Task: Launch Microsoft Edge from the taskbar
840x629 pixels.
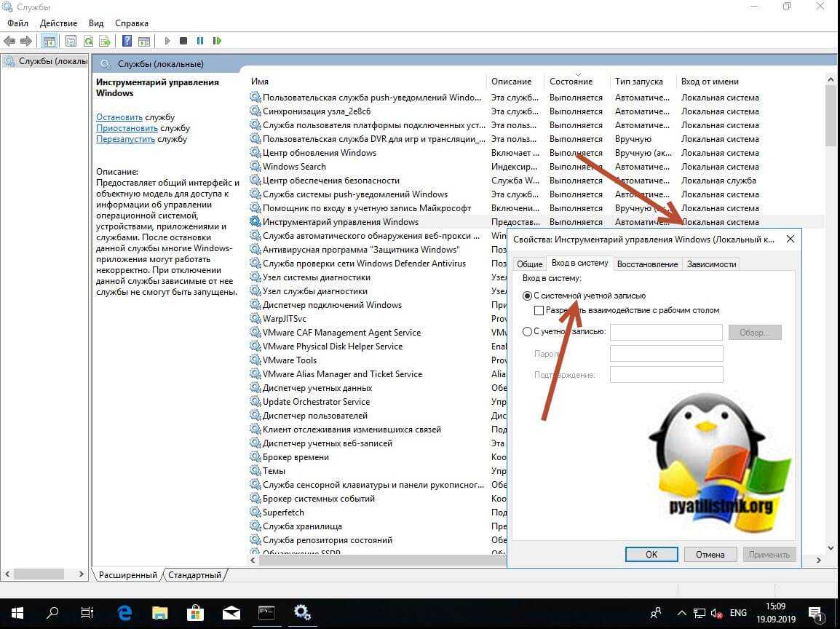Action: click(124, 613)
